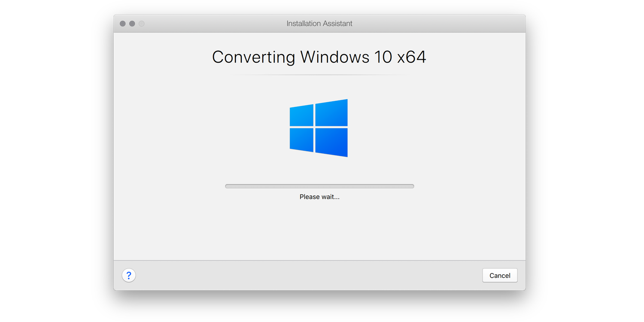Click the "Please wait..." status text
The width and height of the screenshot is (644, 322).
pos(319,197)
